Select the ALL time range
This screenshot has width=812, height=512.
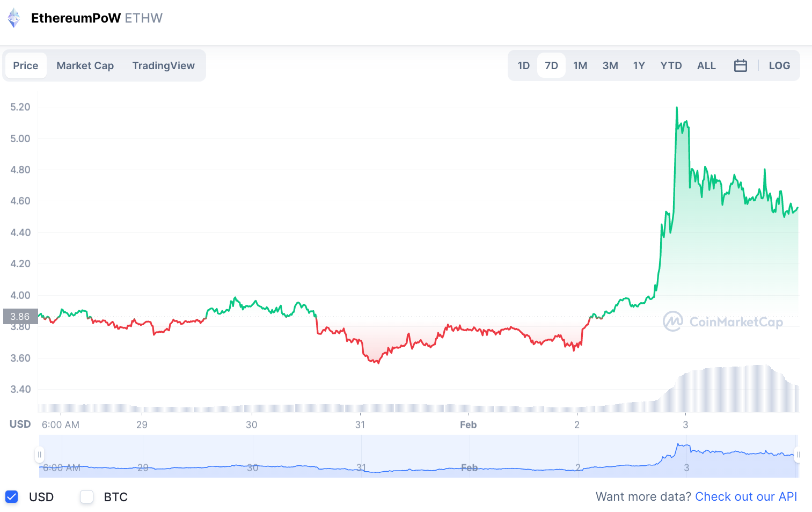tap(706, 65)
